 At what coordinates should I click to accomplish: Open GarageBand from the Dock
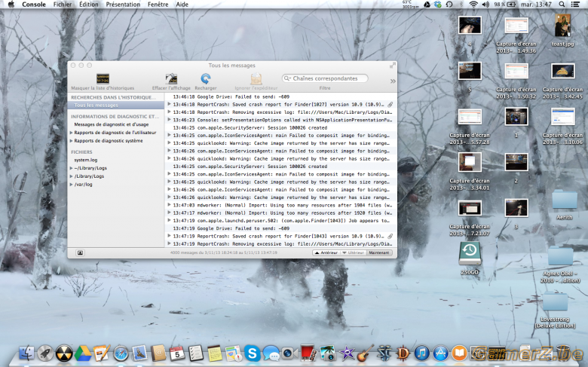click(x=366, y=353)
